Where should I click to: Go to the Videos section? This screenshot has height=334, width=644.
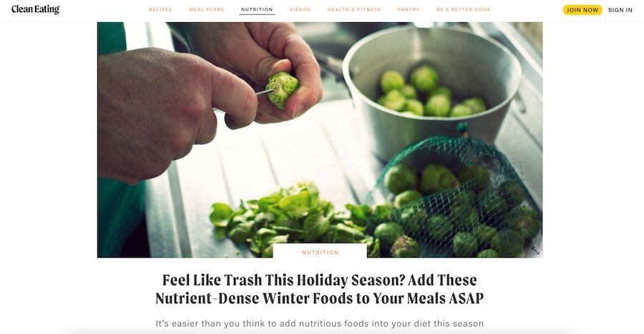click(301, 9)
